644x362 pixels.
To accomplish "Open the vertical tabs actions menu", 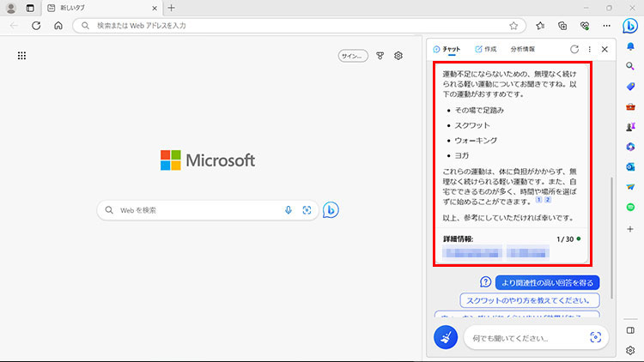I will [31, 8].
